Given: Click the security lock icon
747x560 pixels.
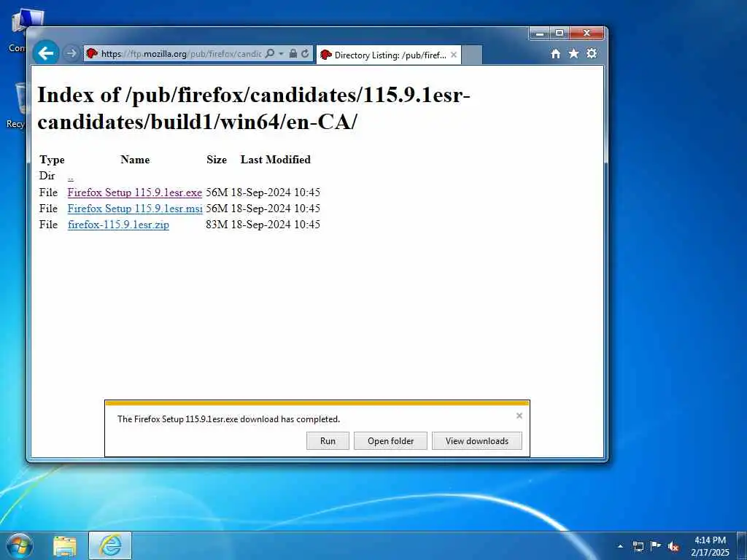Looking at the screenshot, I should pyautogui.click(x=293, y=53).
